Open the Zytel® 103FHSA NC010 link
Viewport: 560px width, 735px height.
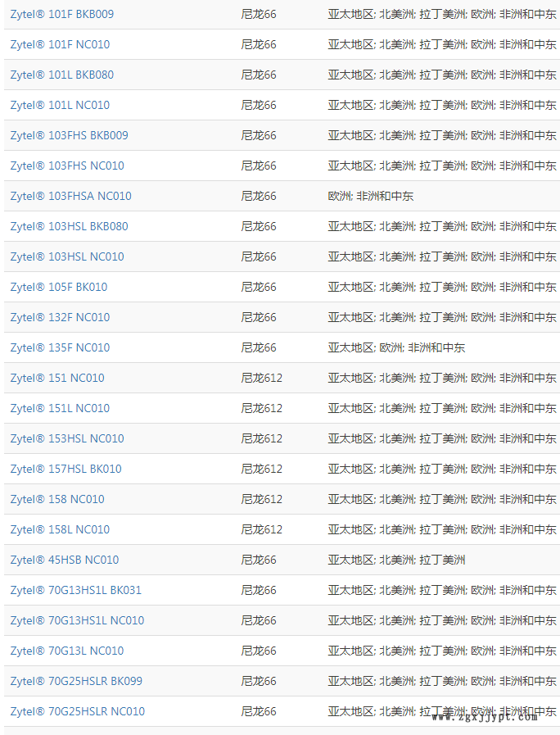tap(70, 196)
